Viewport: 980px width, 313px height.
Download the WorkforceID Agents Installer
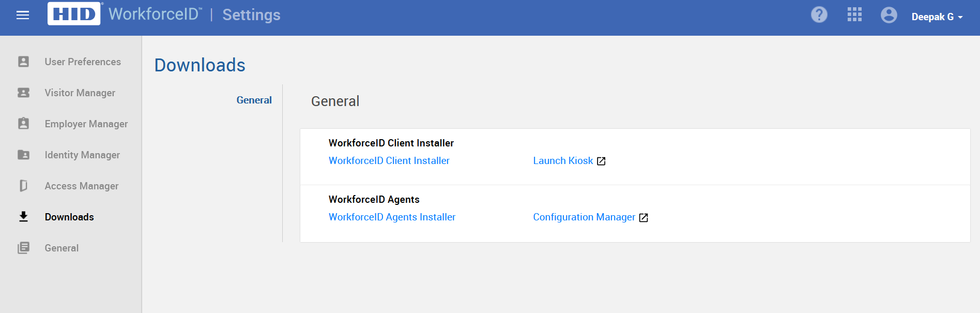[x=392, y=217]
